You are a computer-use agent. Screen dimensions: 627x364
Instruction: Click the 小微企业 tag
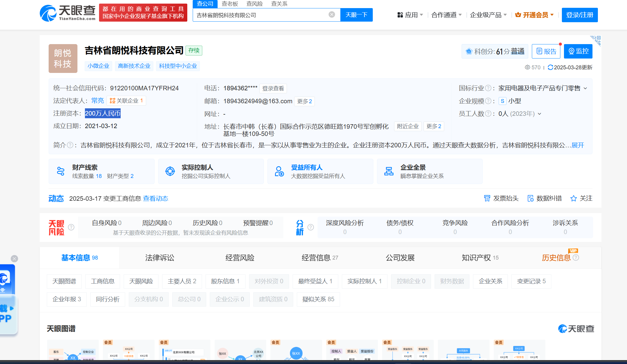point(98,66)
